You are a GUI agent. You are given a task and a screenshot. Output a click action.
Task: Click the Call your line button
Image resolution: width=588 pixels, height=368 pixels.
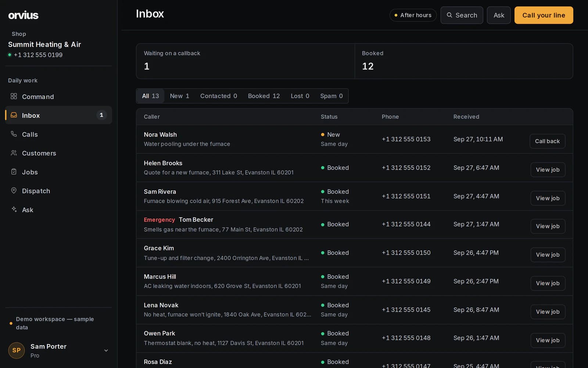point(544,15)
